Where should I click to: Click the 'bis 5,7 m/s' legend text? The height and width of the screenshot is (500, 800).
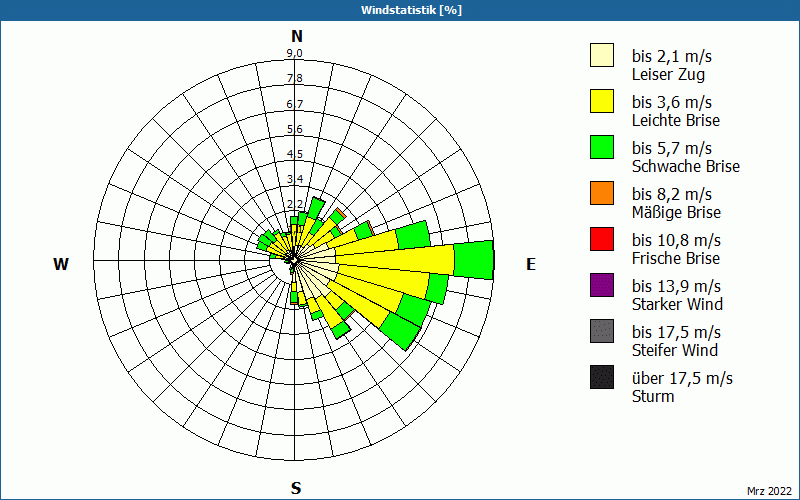tap(671, 147)
